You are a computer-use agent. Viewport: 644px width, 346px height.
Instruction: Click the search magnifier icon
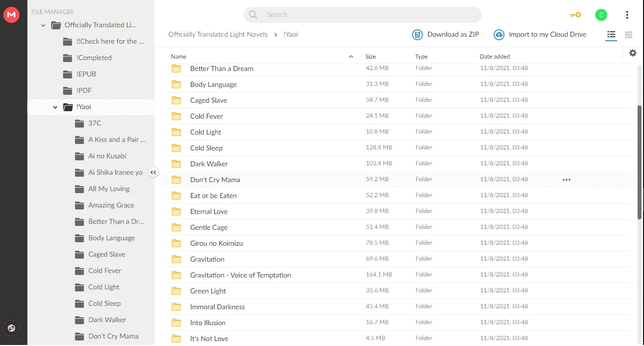(253, 15)
